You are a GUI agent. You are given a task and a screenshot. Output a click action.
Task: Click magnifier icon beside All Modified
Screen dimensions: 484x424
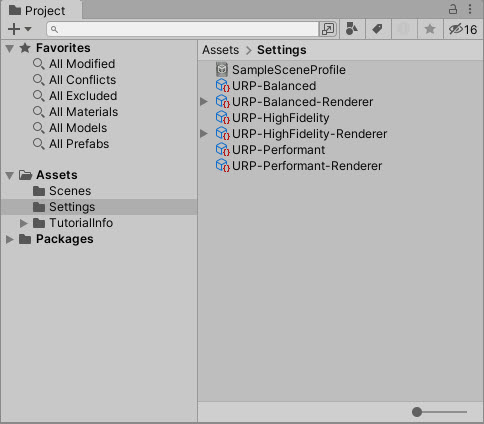[x=39, y=64]
